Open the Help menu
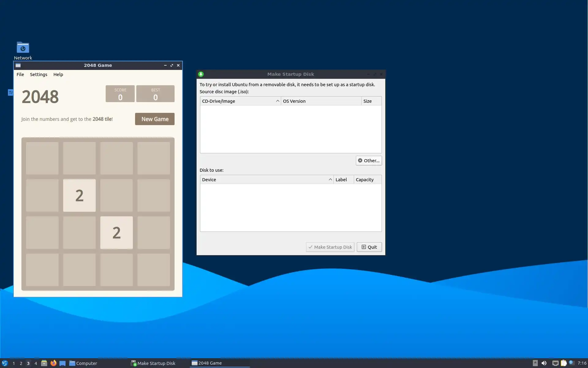The height and width of the screenshot is (368, 588). [58, 75]
